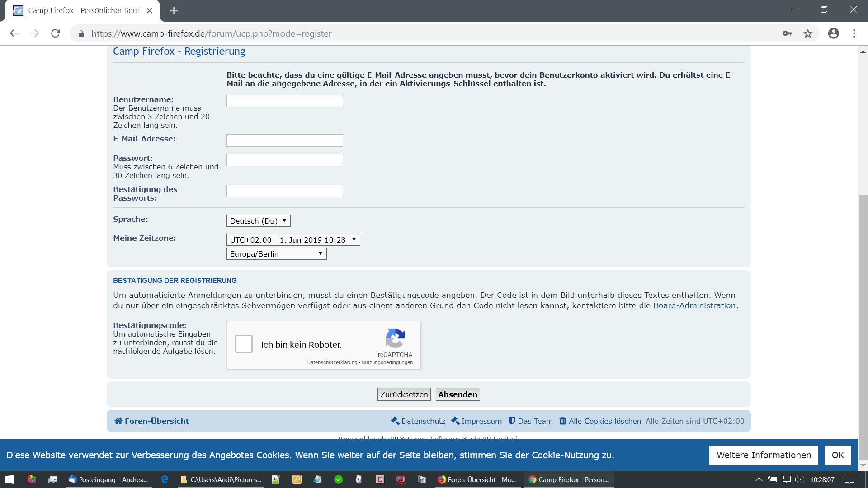This screenshot has width=868, height=488.
Task: Open the Europa/Berlin dropdown
Action: [276, 254]
